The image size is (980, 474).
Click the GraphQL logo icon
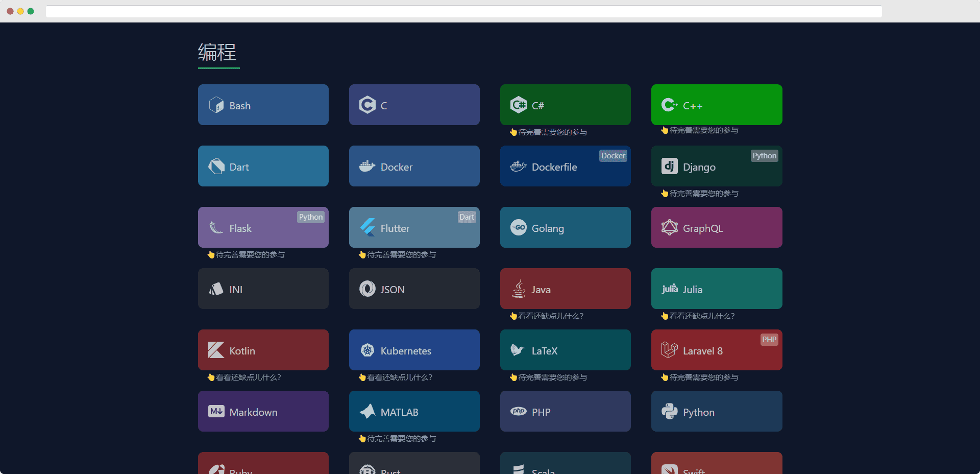[669, 228]
